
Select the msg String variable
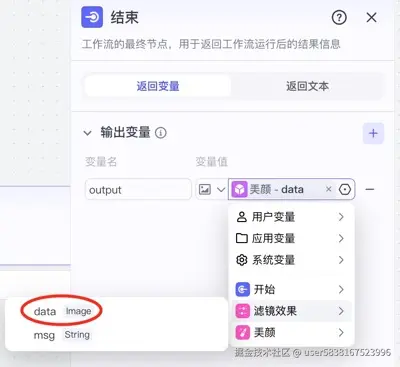coord(62,335)
